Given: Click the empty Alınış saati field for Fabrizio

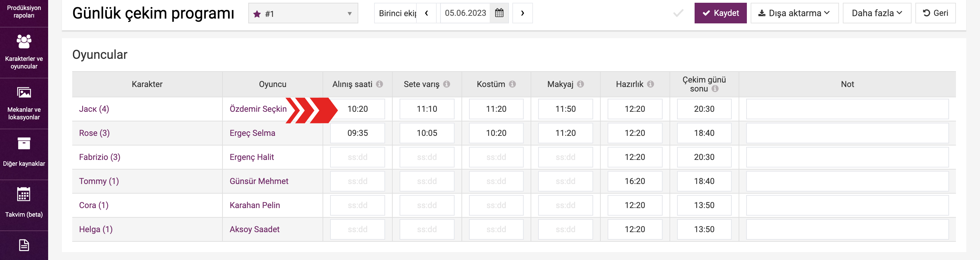Looking at the screenshot, I should tap(357, 157).
